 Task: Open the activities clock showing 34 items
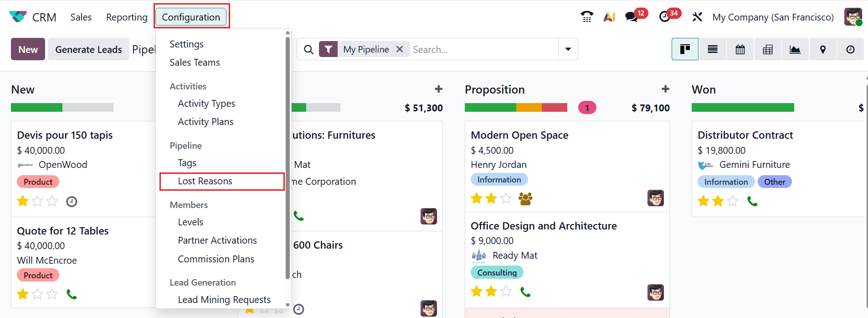(664, 17)
